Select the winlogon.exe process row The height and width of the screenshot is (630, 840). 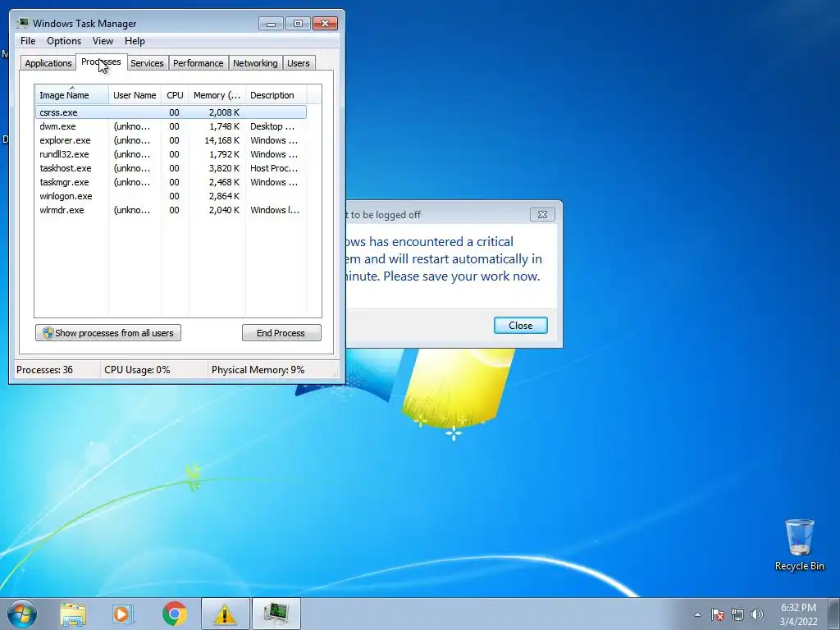(171, 196)
